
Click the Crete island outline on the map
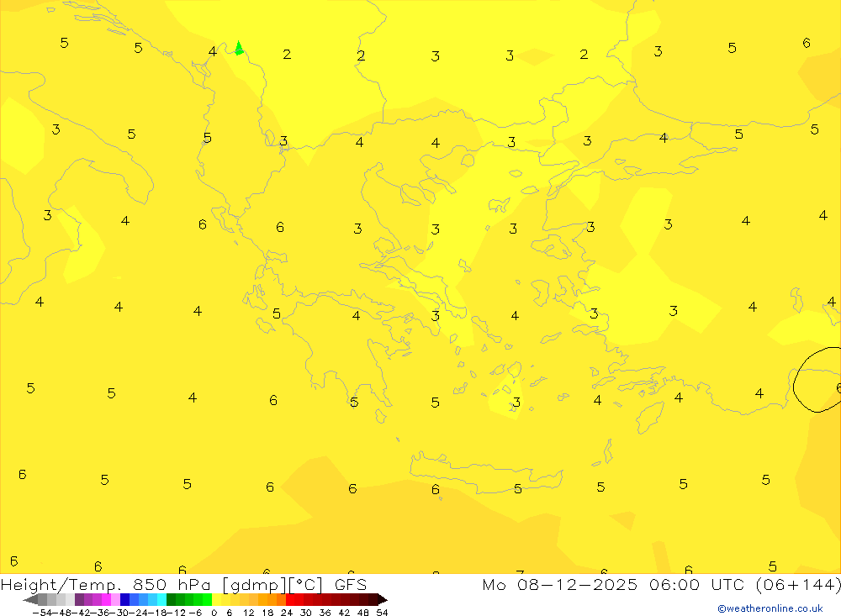[486, 473]
